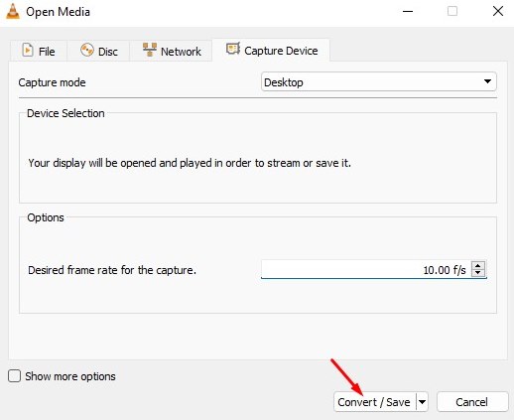Expand the Convert / Save arrow menu
This screenshot has width=514, height=420.
(422, 402)
